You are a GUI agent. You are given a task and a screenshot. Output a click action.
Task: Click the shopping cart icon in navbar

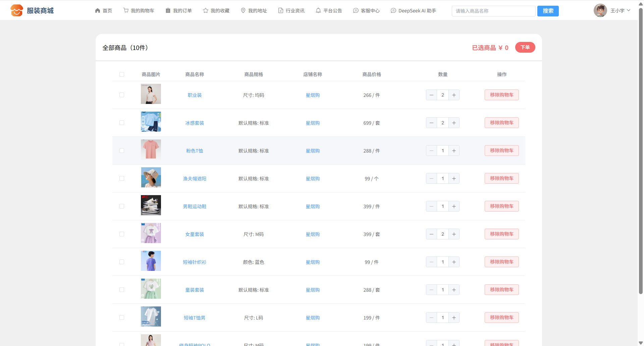[126, 11]
